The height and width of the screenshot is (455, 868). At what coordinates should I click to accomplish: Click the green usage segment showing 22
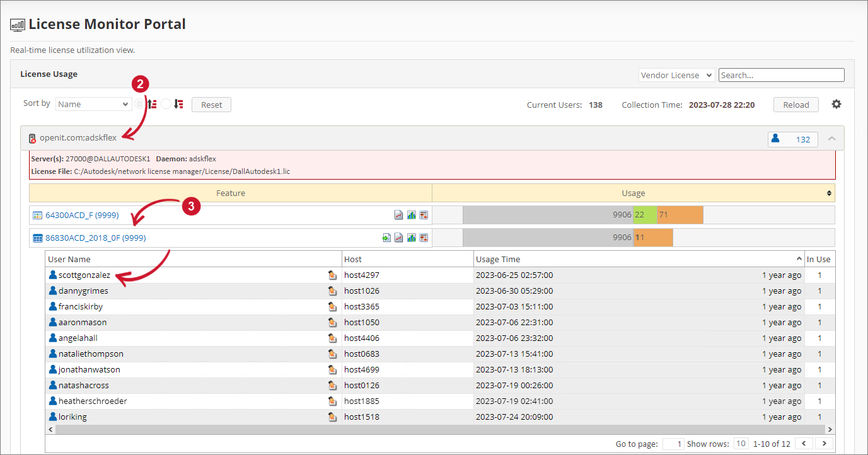(645, 215)
